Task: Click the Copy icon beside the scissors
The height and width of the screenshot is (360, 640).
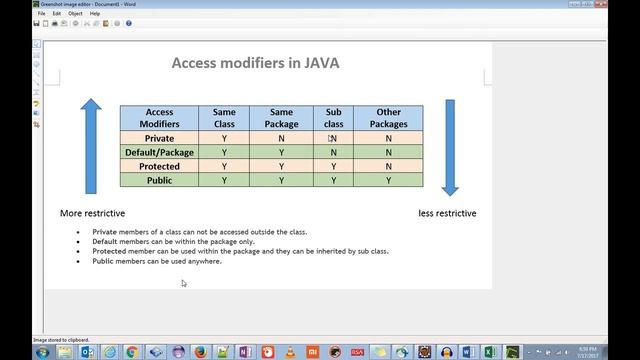Action: point(96,24)
